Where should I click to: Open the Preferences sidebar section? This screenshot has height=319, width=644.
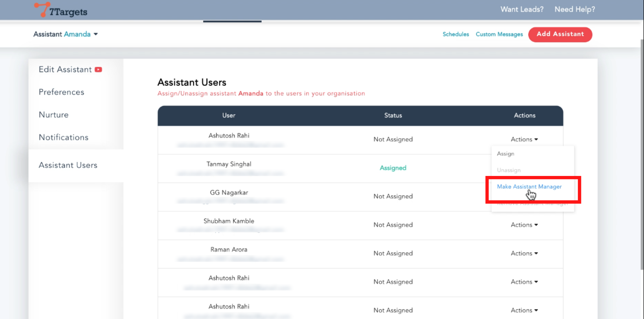click(x=61, y=92)
